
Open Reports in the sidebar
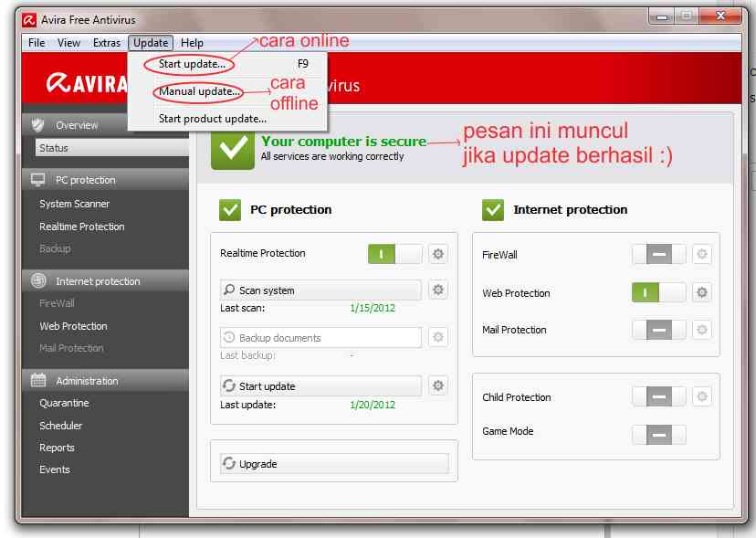(x=57, y=448)
